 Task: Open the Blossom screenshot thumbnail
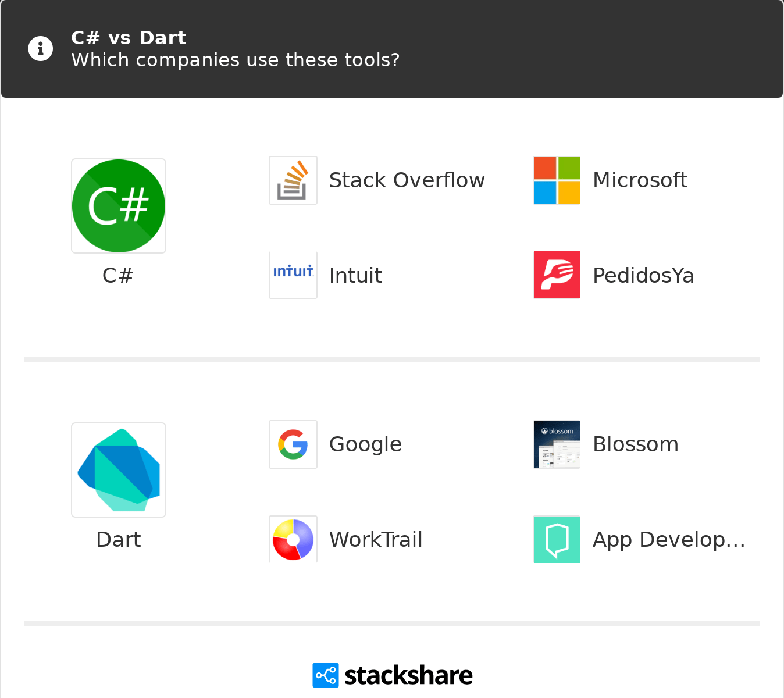click(557, 444)
